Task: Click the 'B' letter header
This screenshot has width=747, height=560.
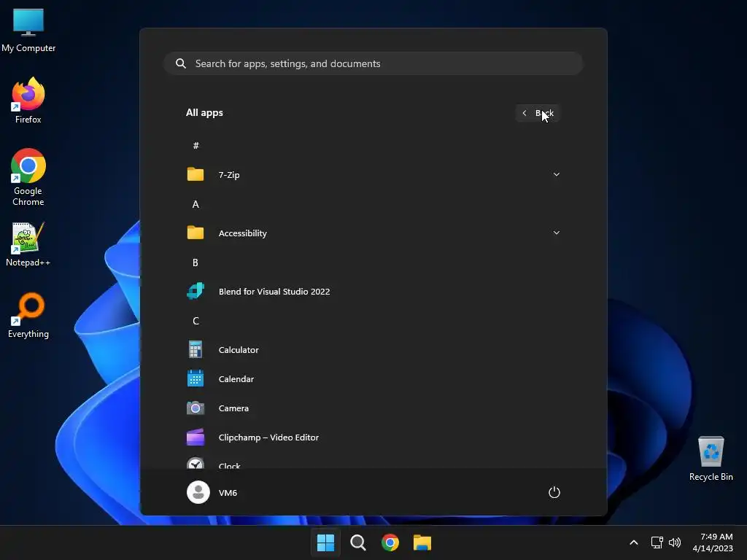Action: coord(196,262)
